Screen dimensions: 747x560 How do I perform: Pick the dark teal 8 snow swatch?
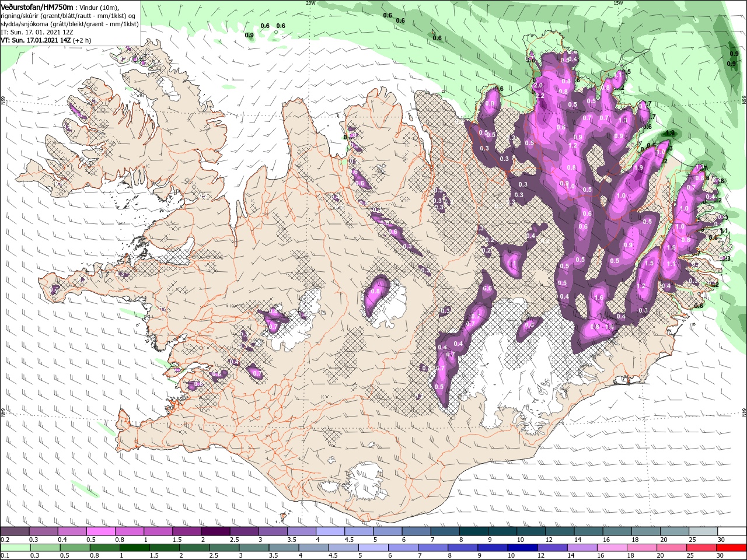pyautogui.click(x=474, y=531)
